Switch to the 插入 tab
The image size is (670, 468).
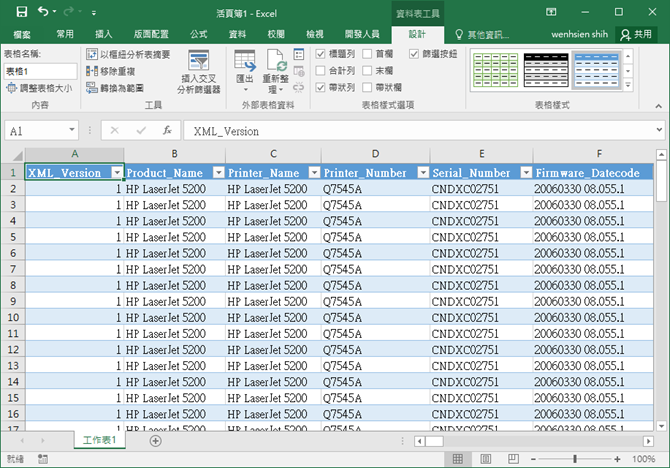103,34
